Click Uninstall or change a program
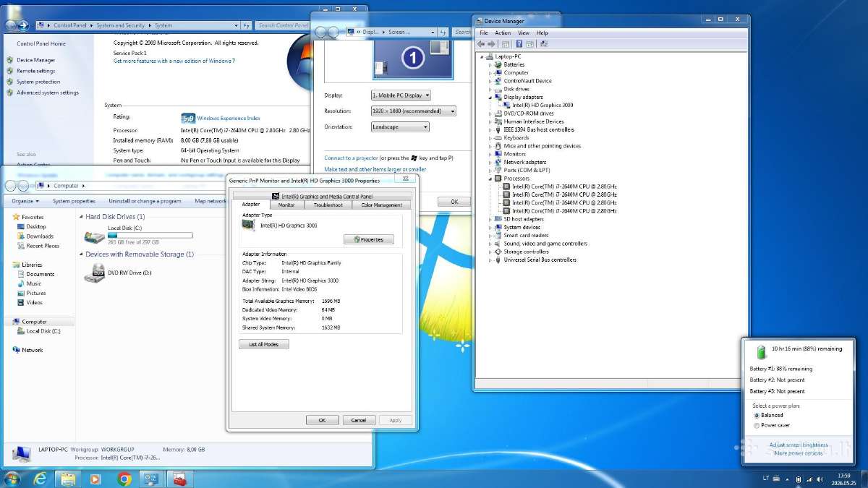 tap(145, 201)
